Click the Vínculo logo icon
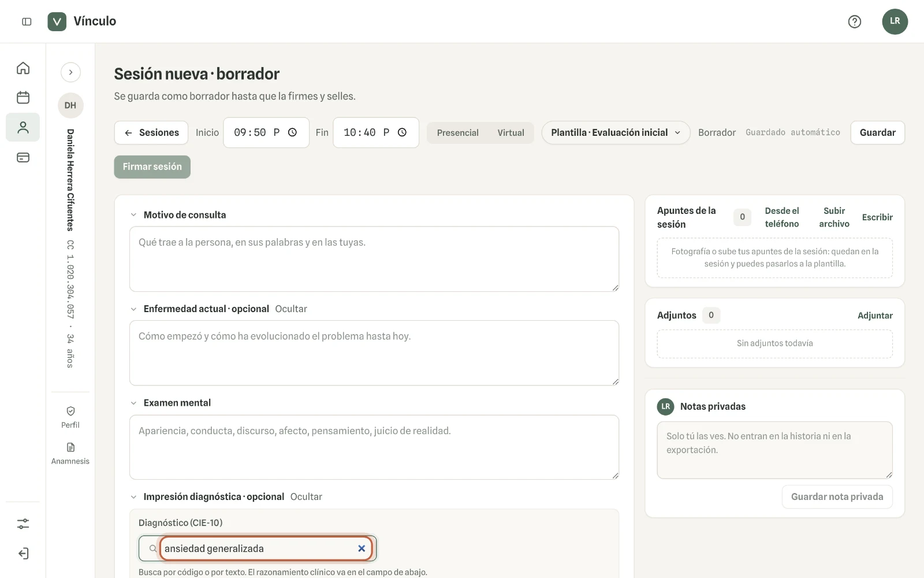Image resolution: width=924 pixels, height=578 pixels. pos(57,21)
